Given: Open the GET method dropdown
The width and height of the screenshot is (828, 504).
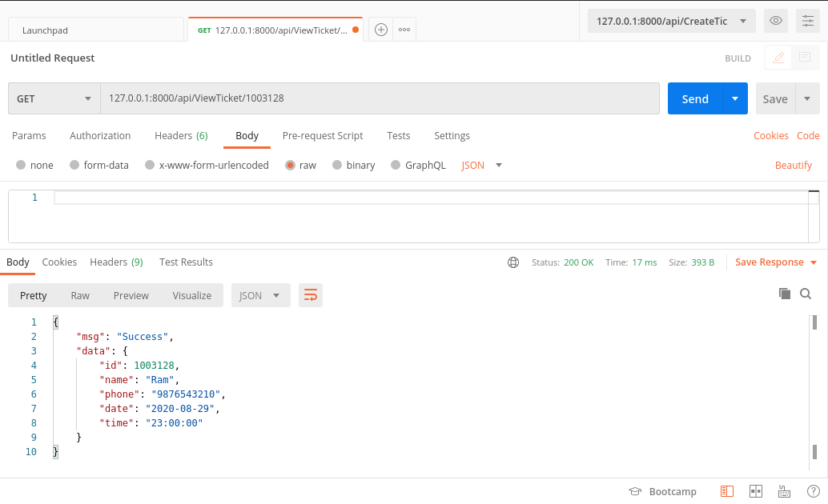Looking at the screenshot, I should click(x=54, y=98).
